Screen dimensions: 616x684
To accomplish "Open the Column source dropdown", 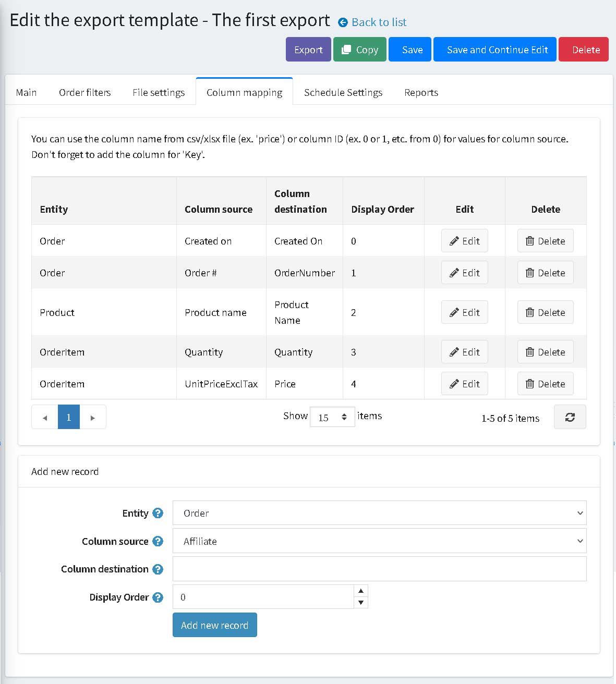I will point(379,541).
